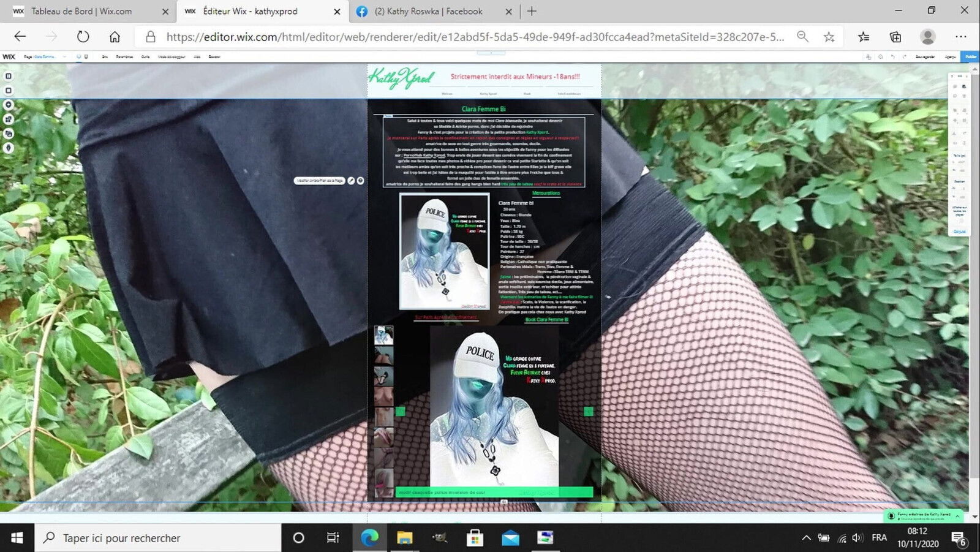980x552 pixels.
Task: Click the browser address bar
Action: pos(475,37)
